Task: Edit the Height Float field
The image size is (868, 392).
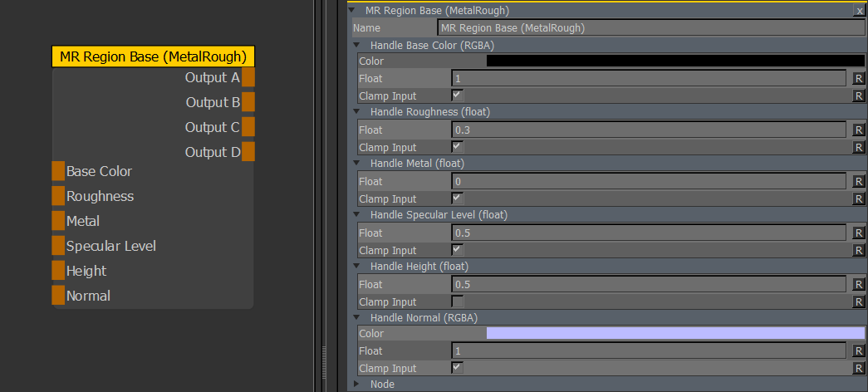Action: pos(649,285)
